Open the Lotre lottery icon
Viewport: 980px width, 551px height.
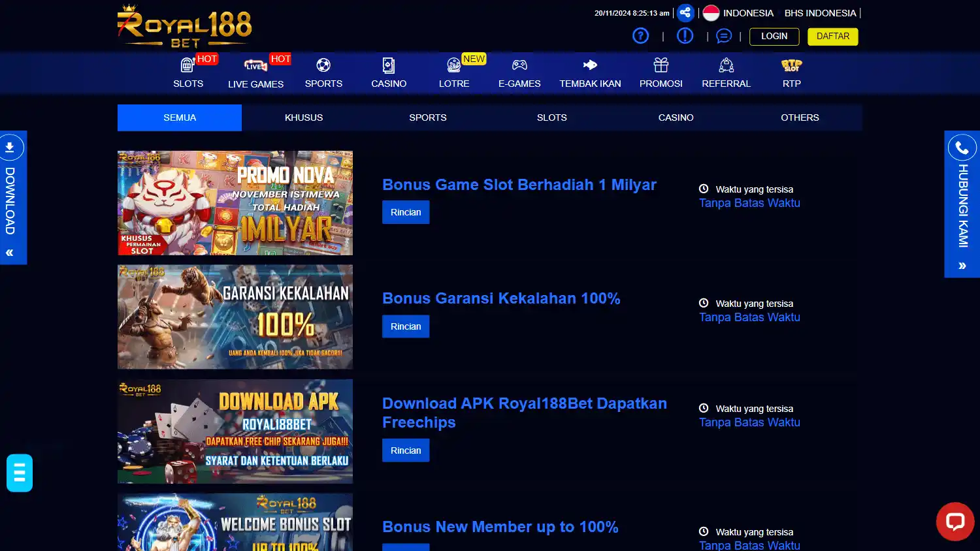point(453,65)
